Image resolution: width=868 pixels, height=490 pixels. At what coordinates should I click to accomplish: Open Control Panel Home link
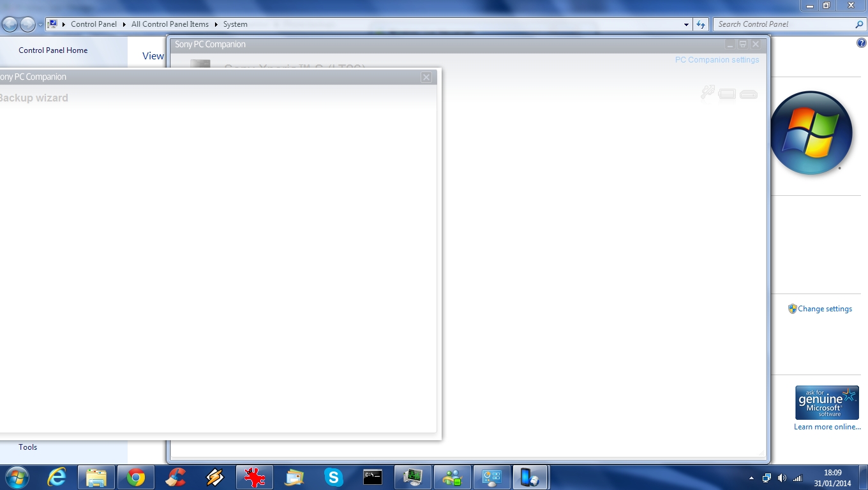[x=53, y=50]
